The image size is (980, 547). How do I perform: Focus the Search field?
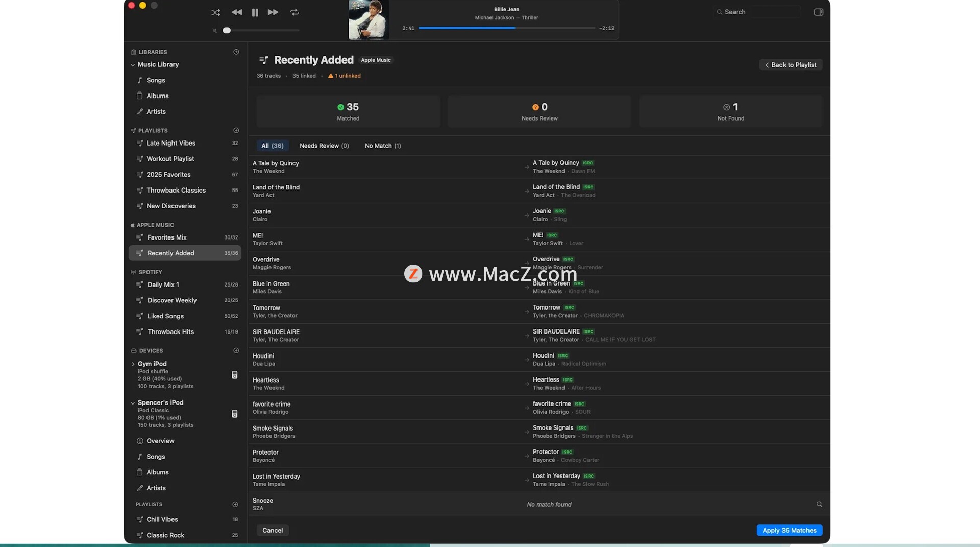757,12
